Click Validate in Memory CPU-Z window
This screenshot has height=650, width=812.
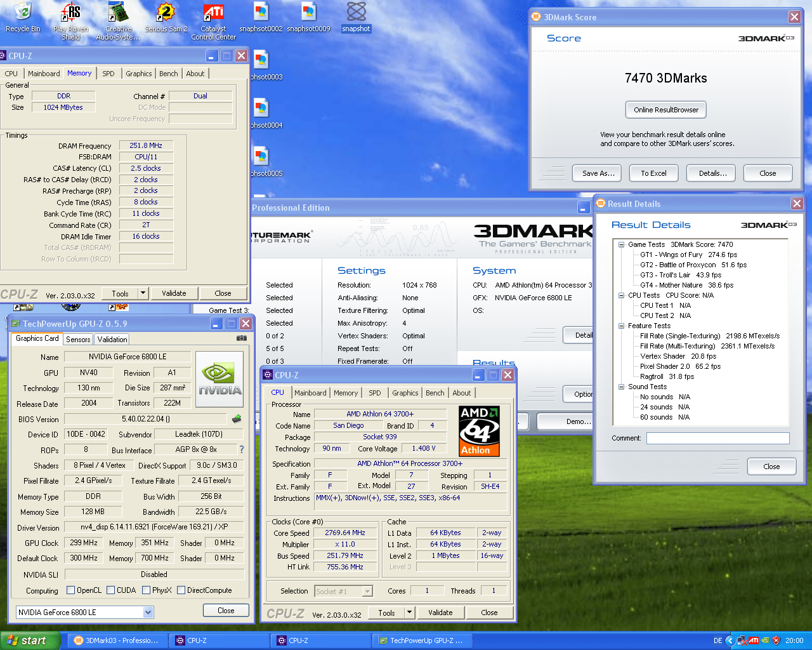click(174, 293)
